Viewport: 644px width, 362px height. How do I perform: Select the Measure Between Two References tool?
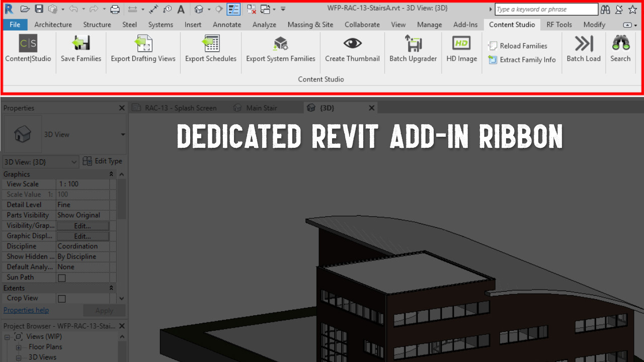pos(132,9)
